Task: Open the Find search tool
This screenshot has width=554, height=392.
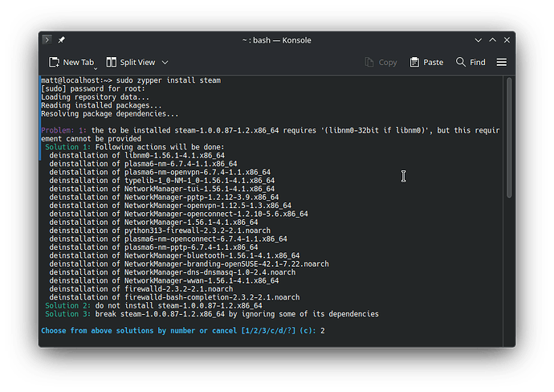Action: 470,62
